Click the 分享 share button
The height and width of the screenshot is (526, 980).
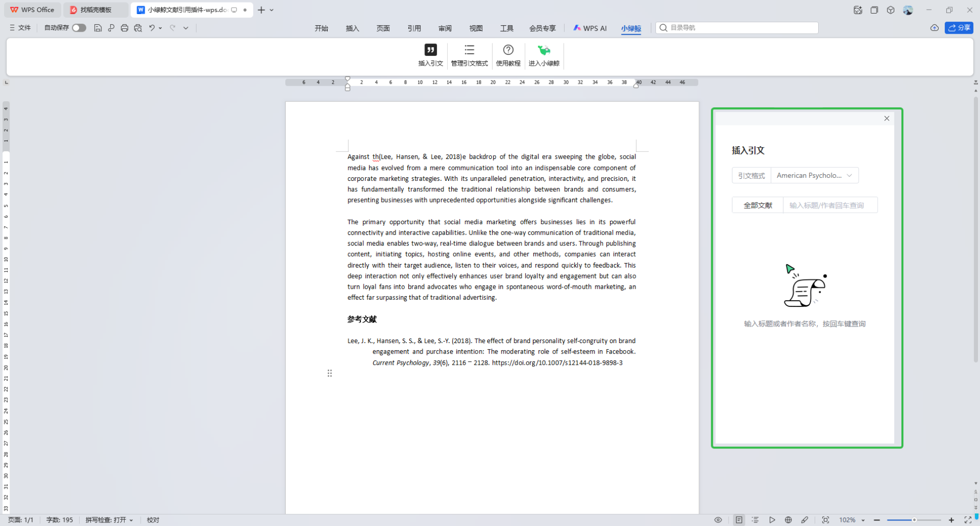(x=958, y=28)
